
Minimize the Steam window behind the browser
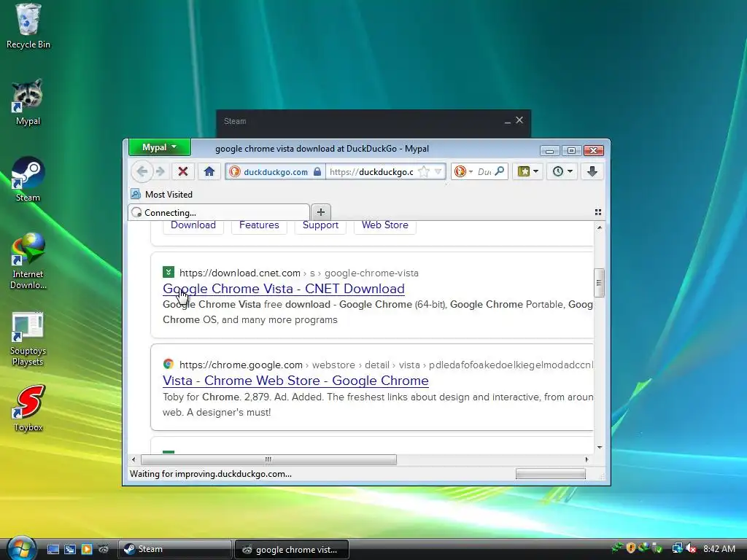pos(508,122)
